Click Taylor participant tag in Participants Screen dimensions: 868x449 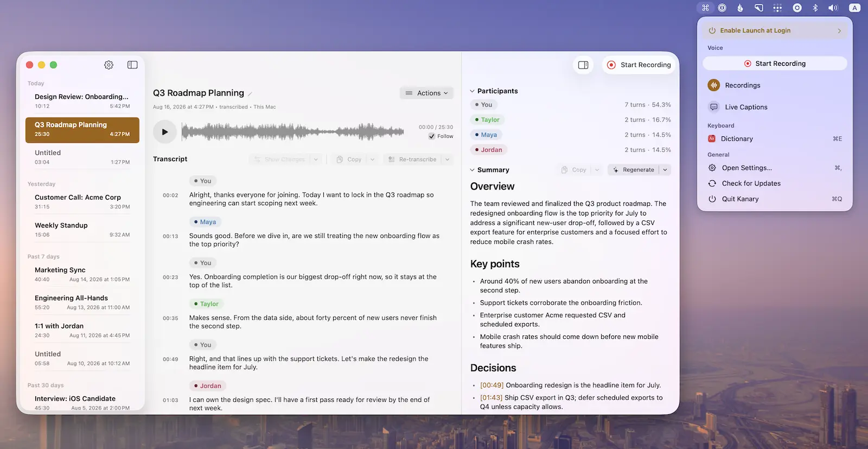point(487,120)
